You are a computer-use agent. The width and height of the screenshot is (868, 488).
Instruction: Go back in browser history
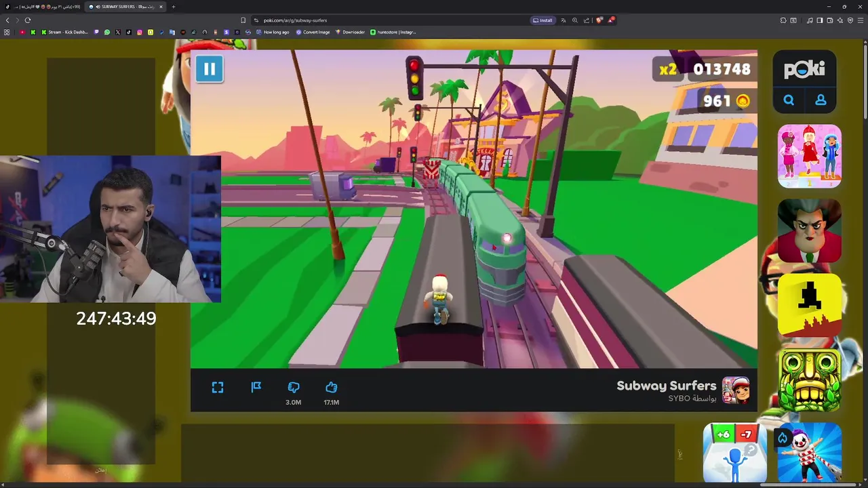point(7,20)
